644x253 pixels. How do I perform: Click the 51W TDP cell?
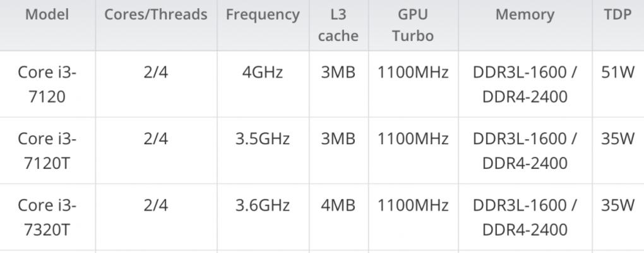click(617, 73)
